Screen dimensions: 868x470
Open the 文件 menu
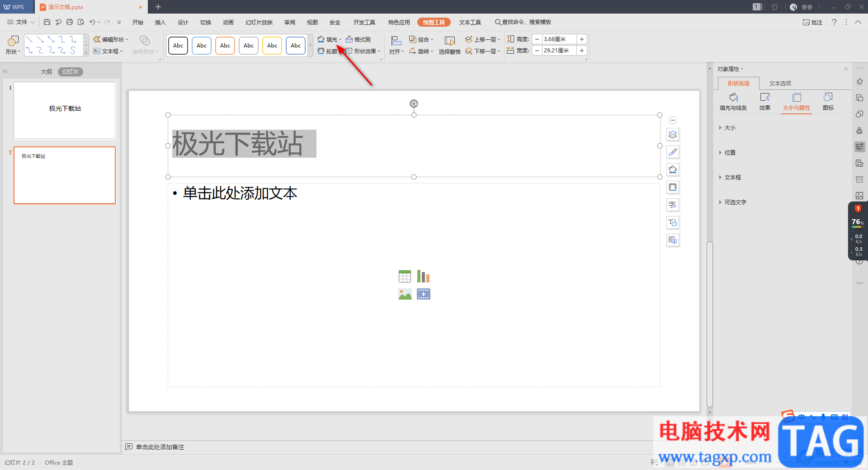(20, 22)
